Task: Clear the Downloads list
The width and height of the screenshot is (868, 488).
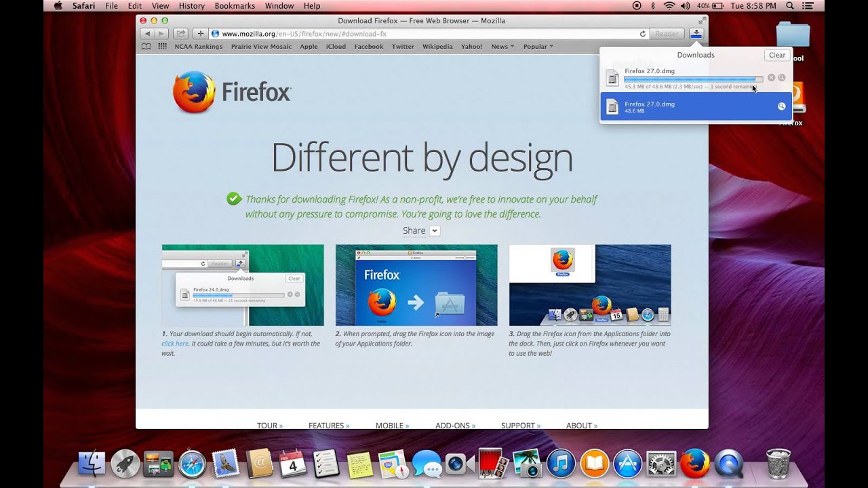Action: coord(777,55)
